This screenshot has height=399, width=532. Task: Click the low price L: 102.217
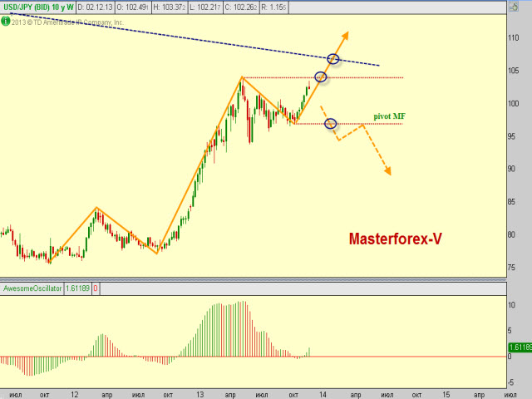205,7
